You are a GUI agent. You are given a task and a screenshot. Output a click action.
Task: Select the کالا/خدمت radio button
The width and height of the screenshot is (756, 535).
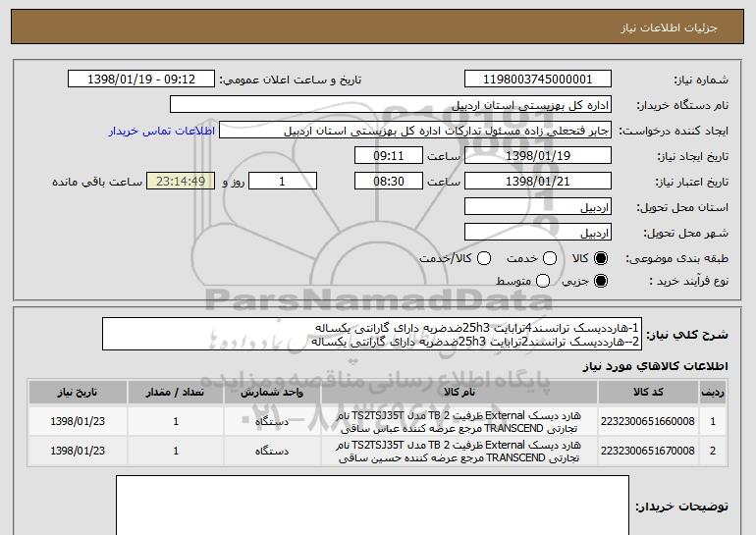click(x=484, y=258)
